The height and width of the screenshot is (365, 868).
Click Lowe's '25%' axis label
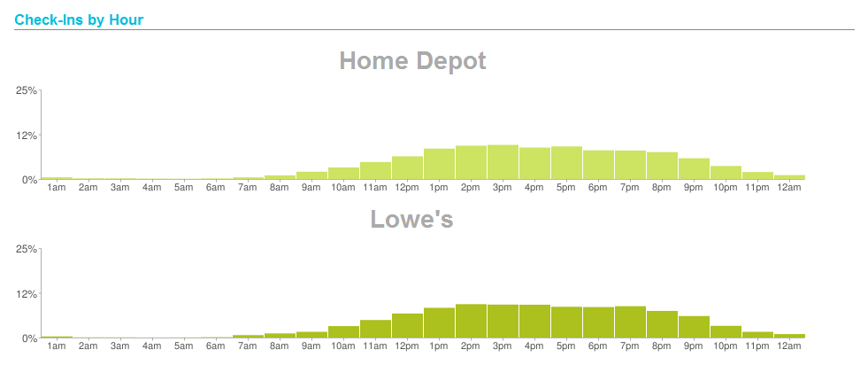click(x=26, y=249)
